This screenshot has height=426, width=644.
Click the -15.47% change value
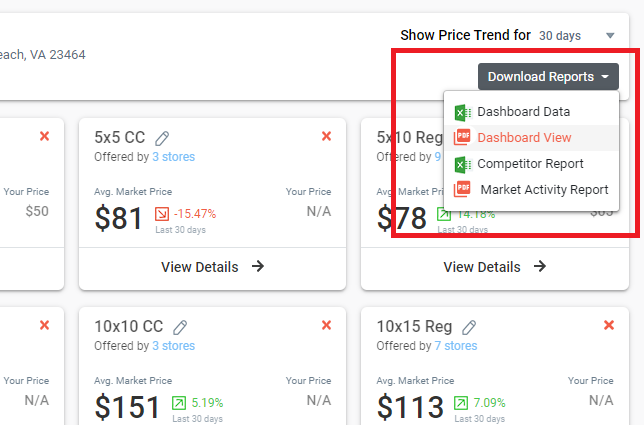pyautogui.click(x=195, y=214)
